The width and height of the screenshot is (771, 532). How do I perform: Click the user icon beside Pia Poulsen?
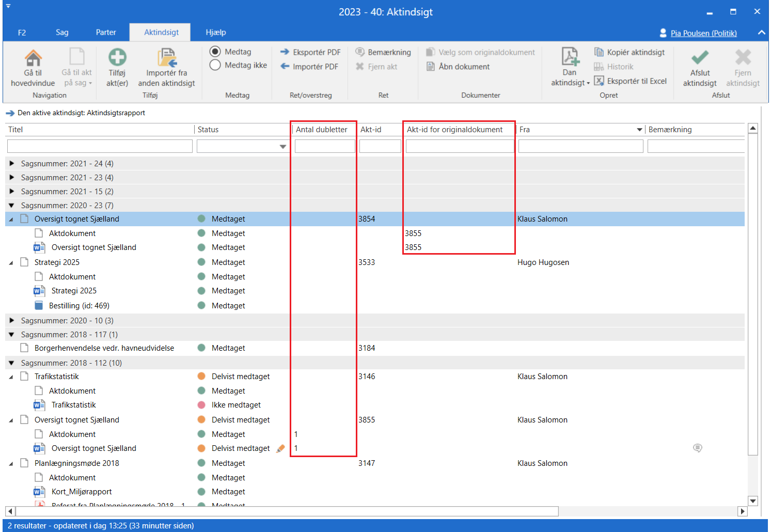(x=663, y=33)
